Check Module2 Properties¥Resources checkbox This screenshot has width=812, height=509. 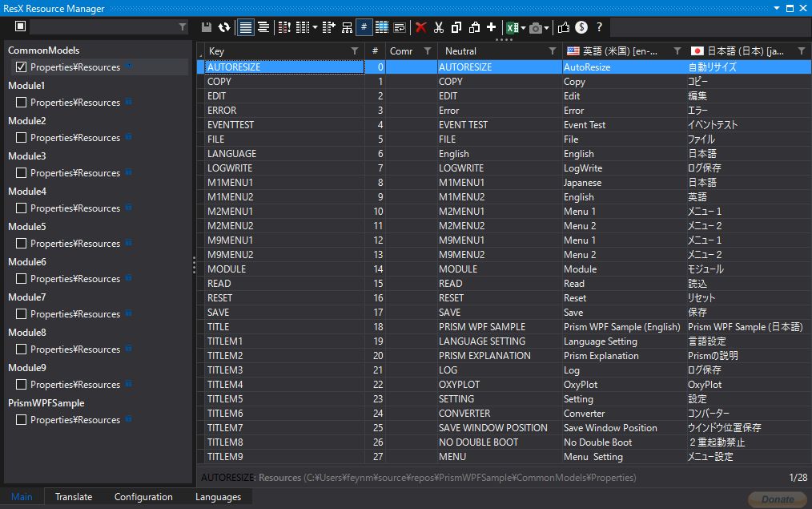pos(22,137)
